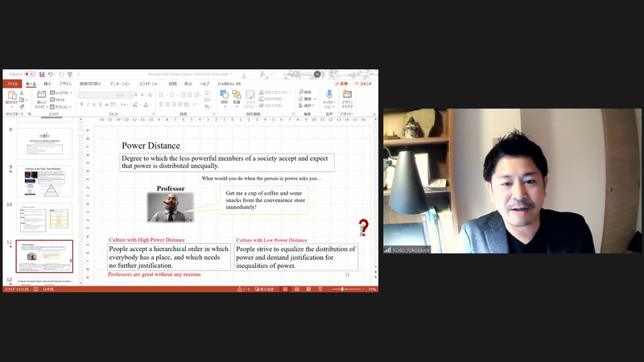Open the 選択 (Select) dropdown
644x362 pixels.
pyautogui.click(x=307, y=105)
